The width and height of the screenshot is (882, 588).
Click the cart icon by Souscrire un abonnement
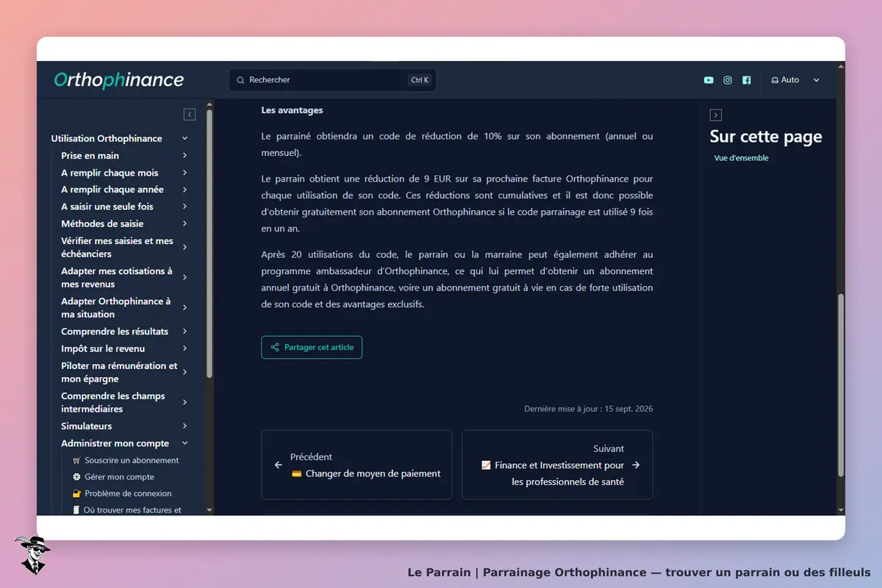[x=76, y=460]
